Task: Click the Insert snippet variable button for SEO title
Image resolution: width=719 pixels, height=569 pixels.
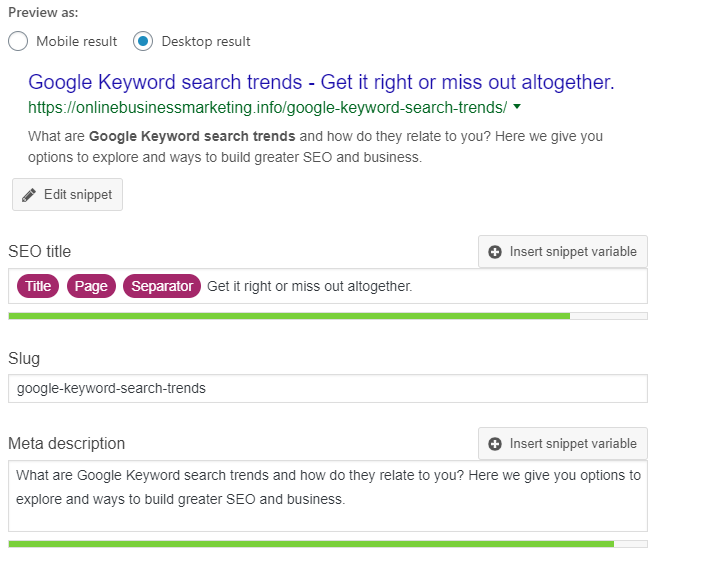Action: click(x=563, y=252)
